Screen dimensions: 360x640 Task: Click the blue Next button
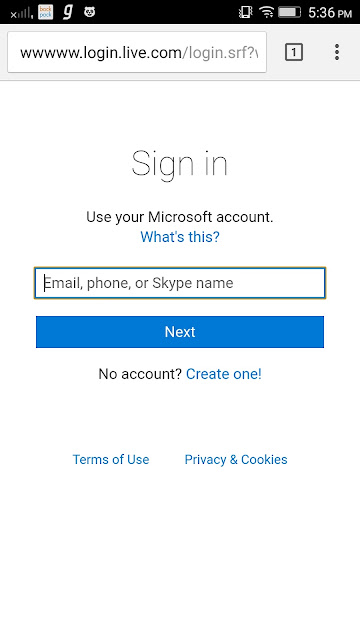180,332
